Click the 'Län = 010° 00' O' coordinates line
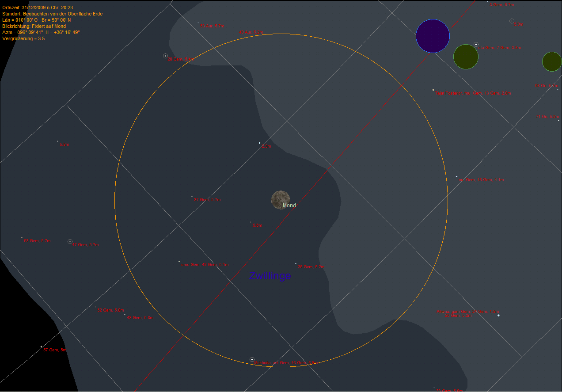 pos(37,20)
